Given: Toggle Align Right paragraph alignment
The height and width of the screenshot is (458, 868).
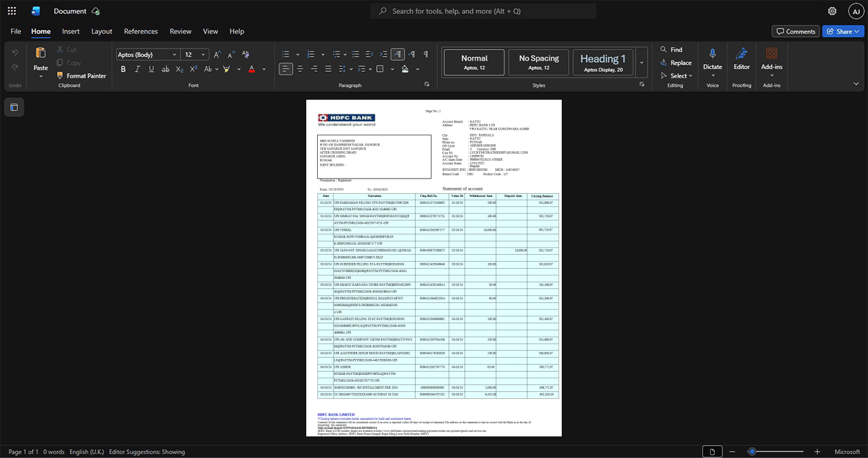Looking at the screenshot, I should click(x=314, y=69).
